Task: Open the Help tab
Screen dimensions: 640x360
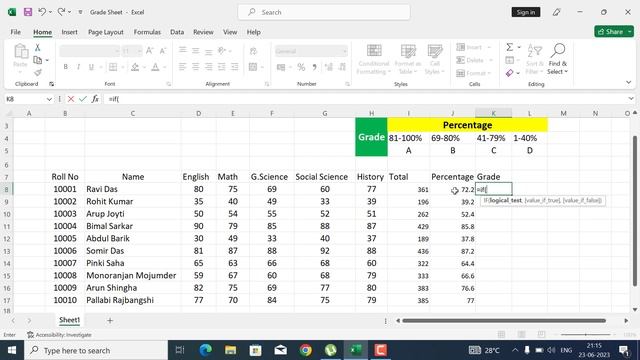Action: (x=253, y=32)
